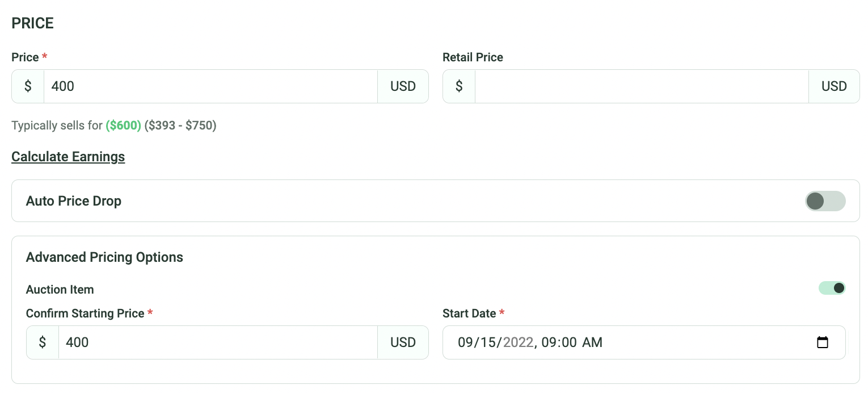Select the minutes segment in Start Date
868x393 pixels.
coord(569,342)
